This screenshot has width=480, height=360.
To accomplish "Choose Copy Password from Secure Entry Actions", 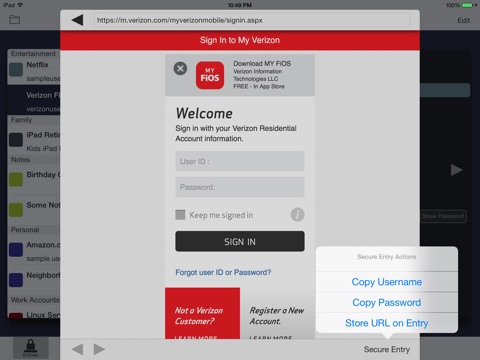I will click(x=387, y=303).
